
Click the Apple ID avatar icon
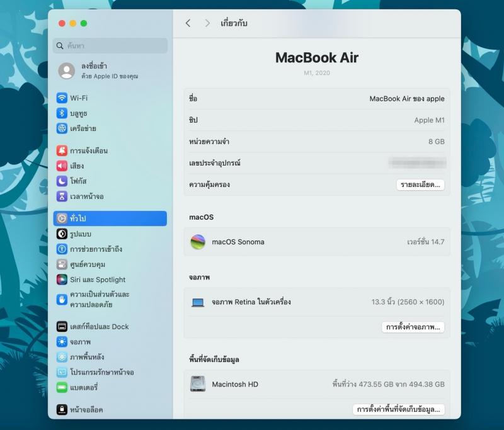pos(67,71)
